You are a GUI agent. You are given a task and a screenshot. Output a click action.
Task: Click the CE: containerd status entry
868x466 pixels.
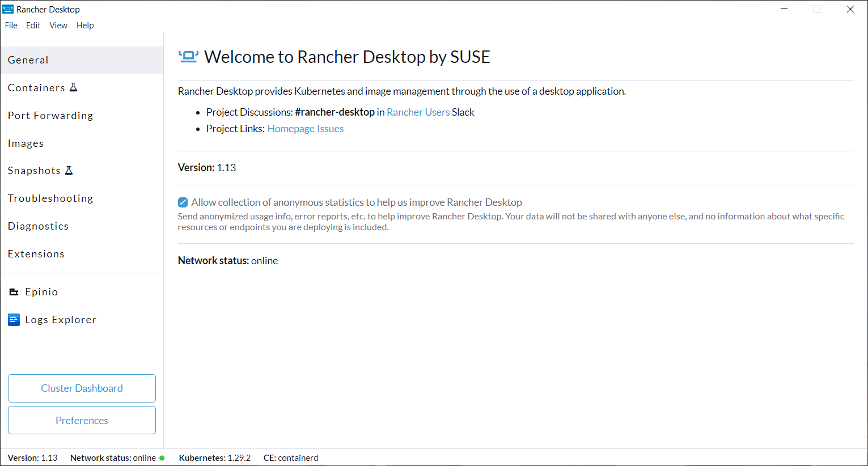click(291, 458)
